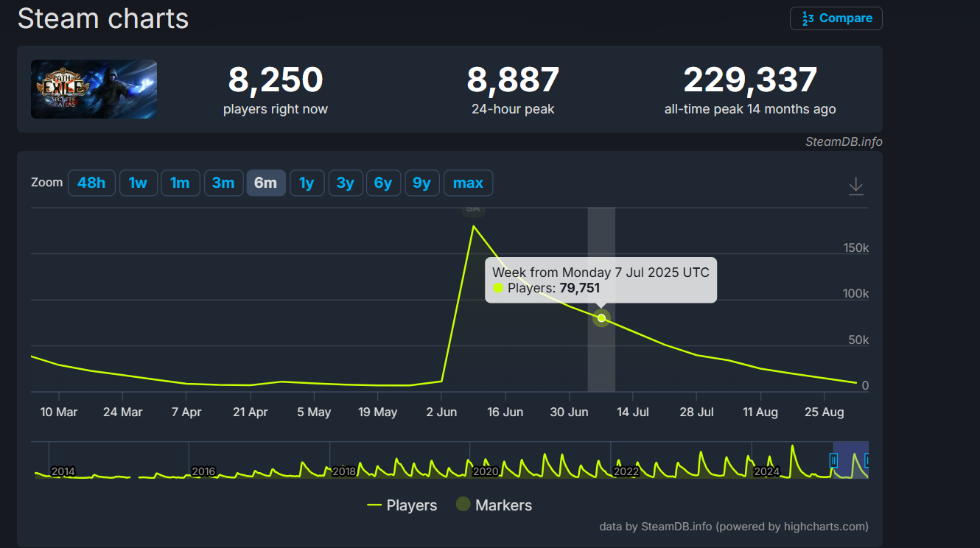Click the chart download icon
Viewport: 980px width, 548px height.
[855, 186]
